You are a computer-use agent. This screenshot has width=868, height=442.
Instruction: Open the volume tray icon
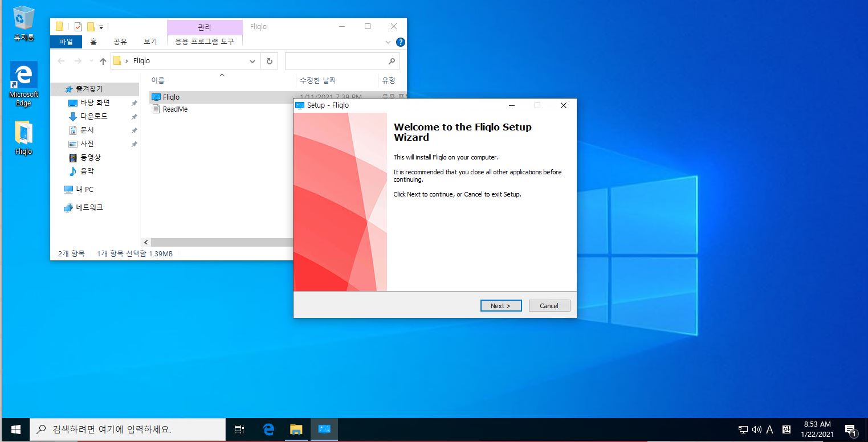pyautogui.click(x=757, y=429)
